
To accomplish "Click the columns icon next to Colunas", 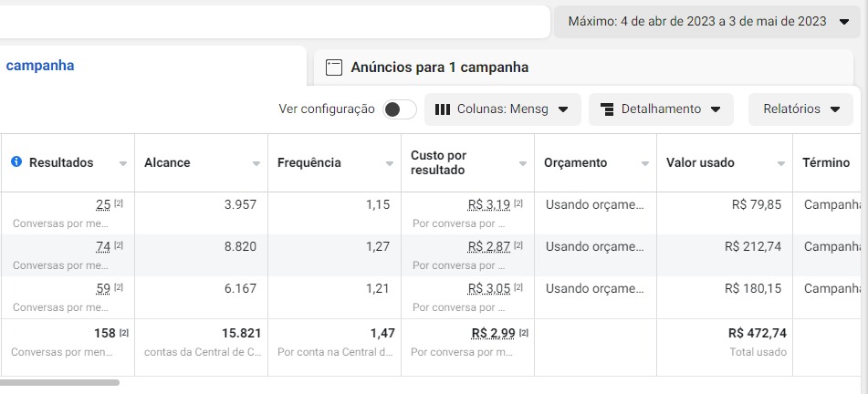I will coord(443,109).
